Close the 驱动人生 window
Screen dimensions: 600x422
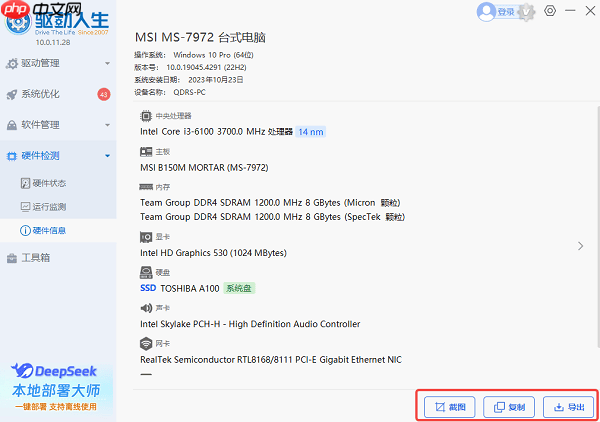590,11
